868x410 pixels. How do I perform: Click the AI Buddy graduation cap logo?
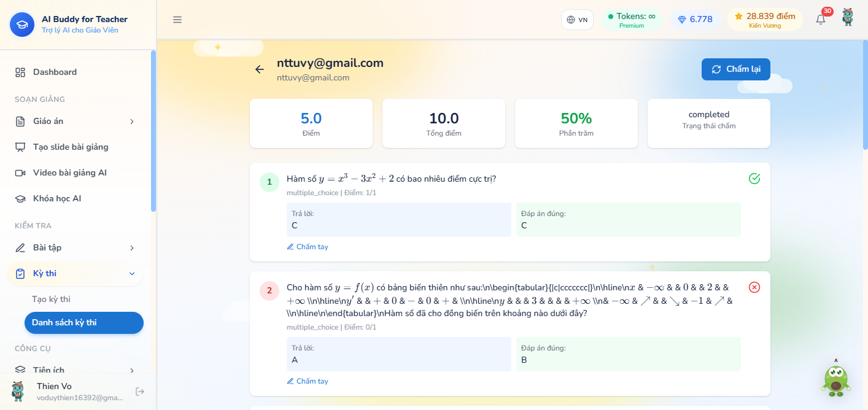pyautogui.click(x=22, y=25)
